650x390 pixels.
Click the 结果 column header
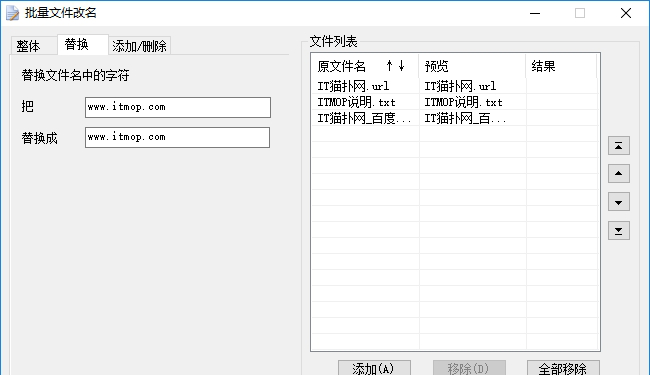tap(561, 65)
